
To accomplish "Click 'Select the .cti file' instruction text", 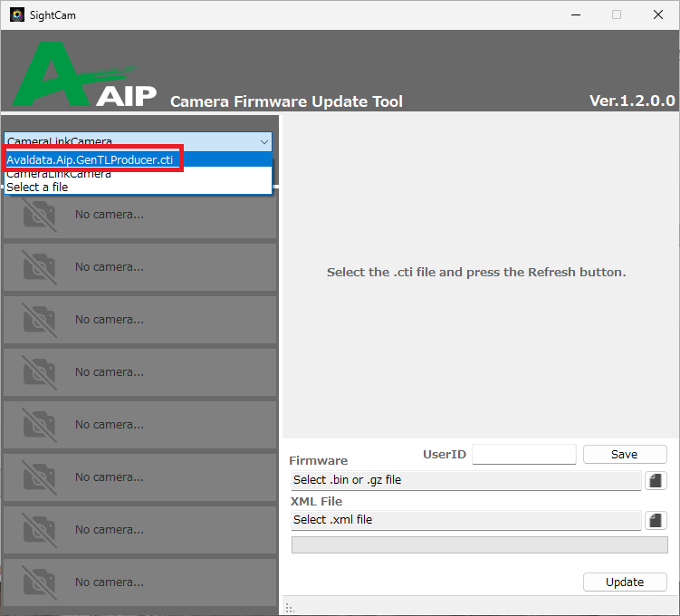I will 476,272.
